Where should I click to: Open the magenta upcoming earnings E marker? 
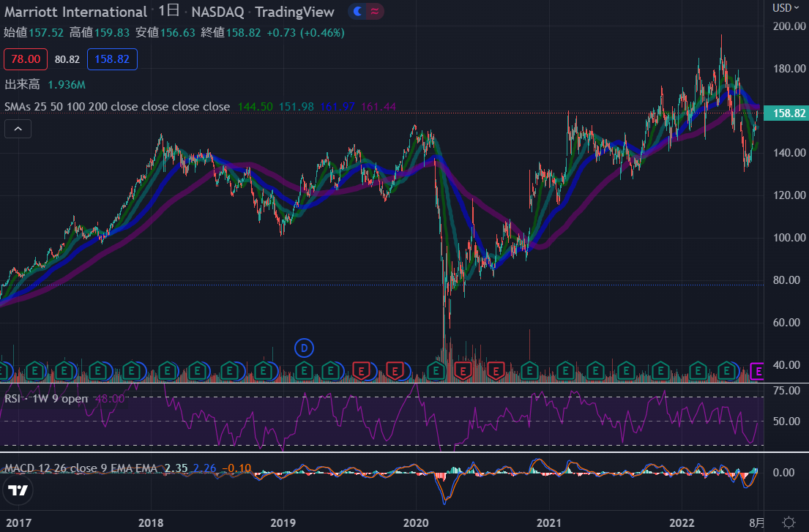pyautogui.click(x=758, y=371)
